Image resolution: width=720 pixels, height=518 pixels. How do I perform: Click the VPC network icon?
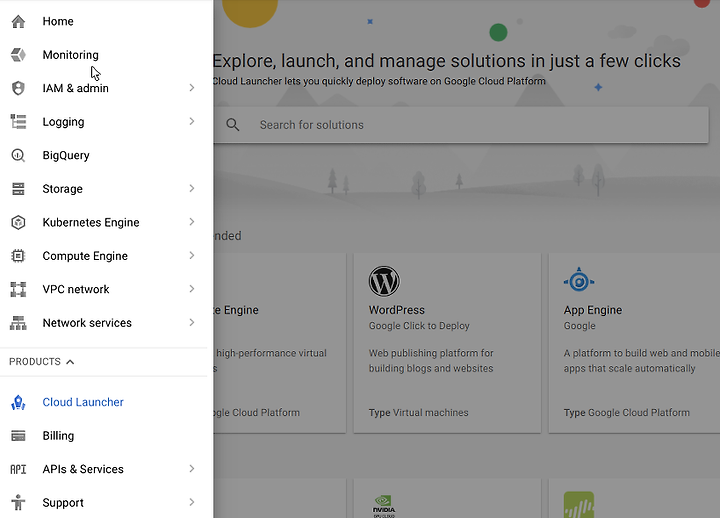(x=18, y=289)
